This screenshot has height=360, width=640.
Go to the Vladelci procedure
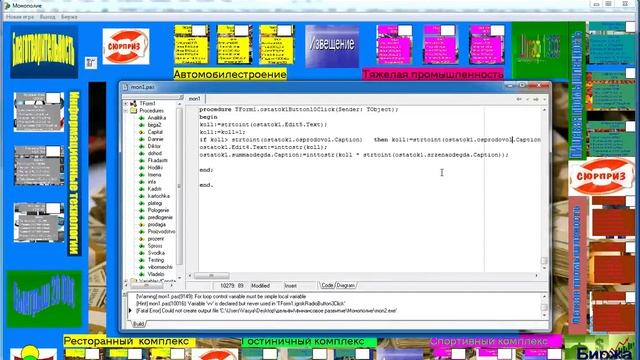pyautogui.click(x=156, y=274)
